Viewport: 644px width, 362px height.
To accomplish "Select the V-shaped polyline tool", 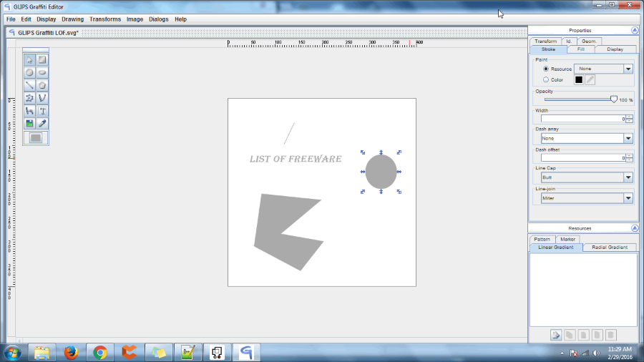I will pos(42,98).
